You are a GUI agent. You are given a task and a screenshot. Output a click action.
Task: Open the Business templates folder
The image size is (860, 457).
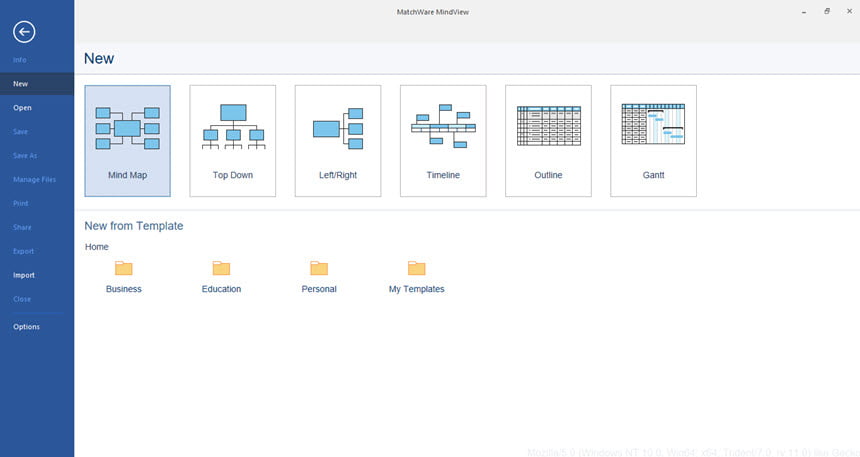(123, 277)
